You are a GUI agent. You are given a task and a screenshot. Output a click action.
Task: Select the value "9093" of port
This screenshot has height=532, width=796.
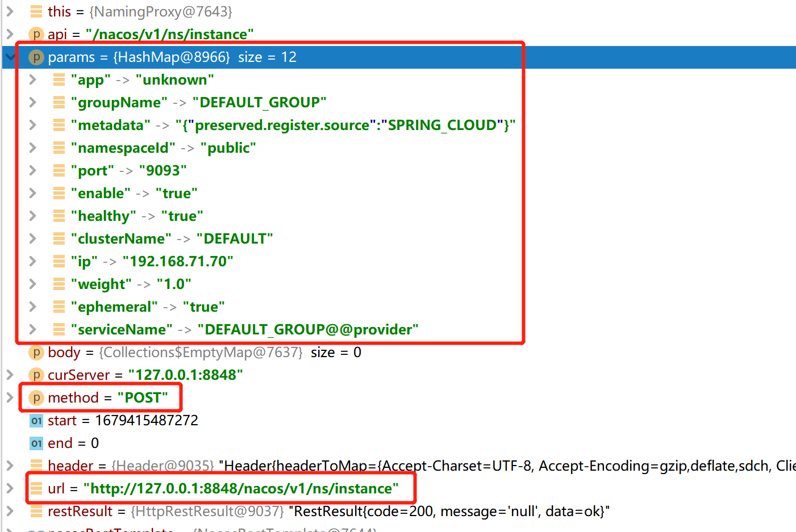163,171
